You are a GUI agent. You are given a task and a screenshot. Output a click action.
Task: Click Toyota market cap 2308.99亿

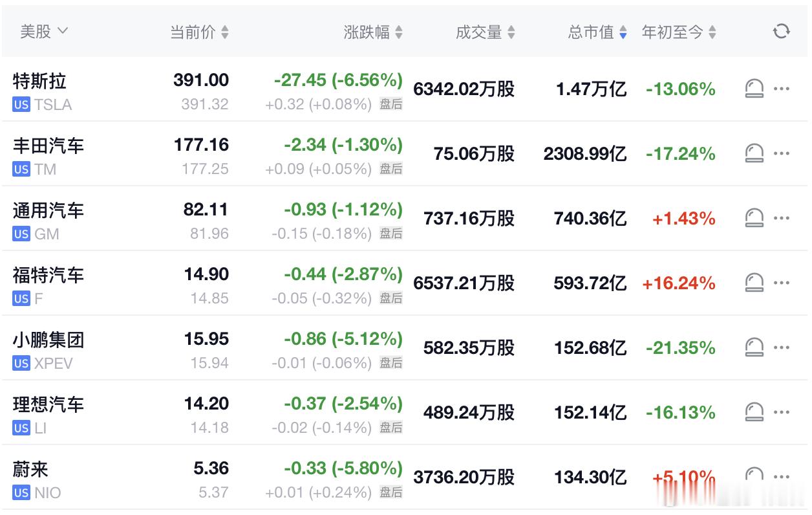[585, 154]
